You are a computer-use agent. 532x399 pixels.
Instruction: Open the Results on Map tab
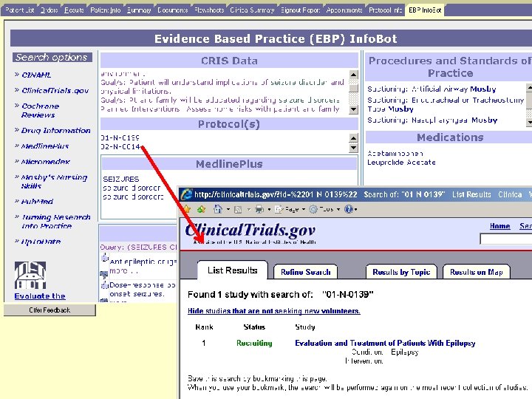(476, 272)
